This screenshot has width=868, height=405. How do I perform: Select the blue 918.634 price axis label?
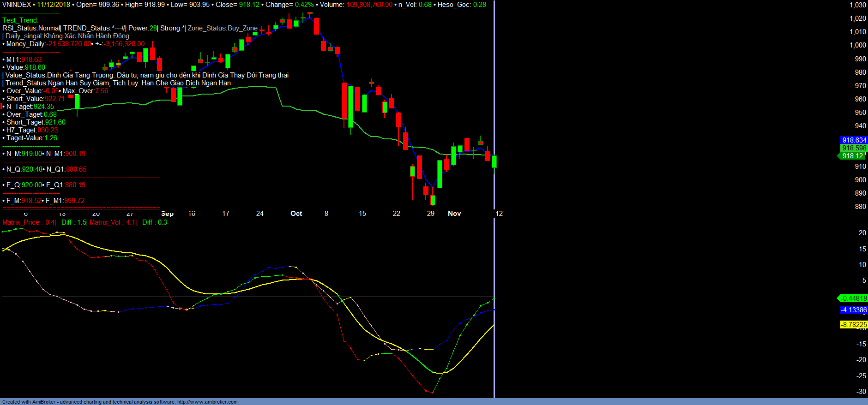click(x=854, y=140)
